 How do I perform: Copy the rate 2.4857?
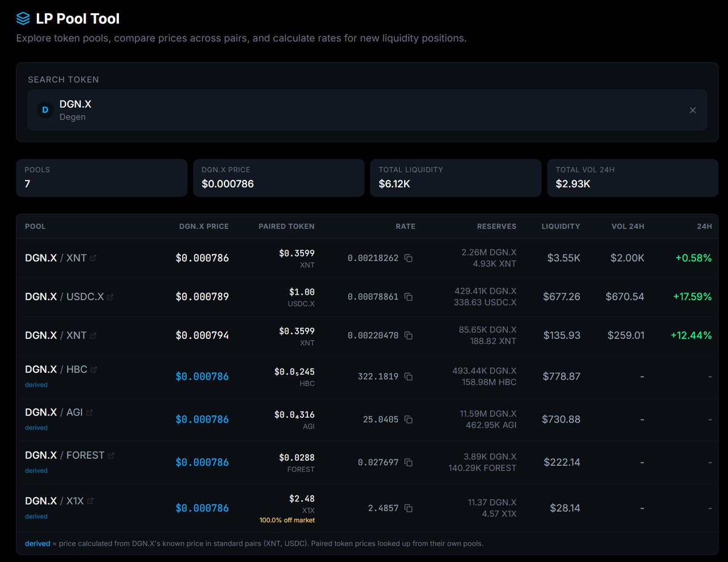(x=408, y=508)
